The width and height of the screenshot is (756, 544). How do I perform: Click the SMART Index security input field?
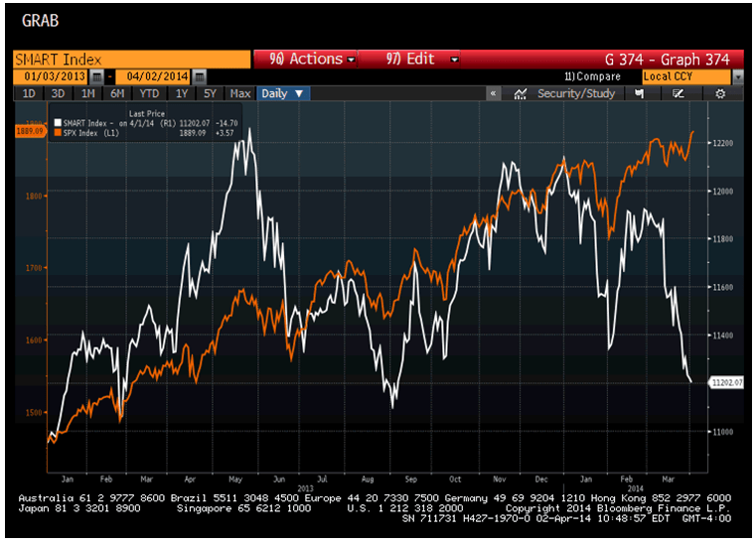coord(129,60)
